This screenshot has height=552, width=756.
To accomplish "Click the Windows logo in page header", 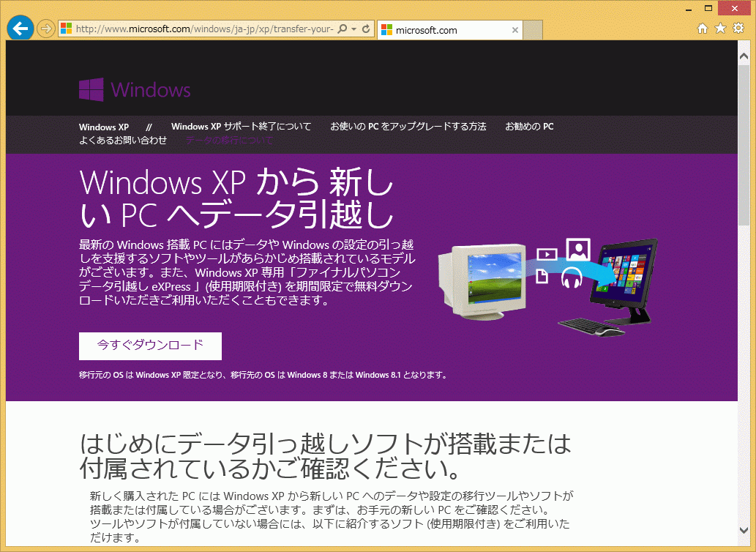I will click(135, 90).
